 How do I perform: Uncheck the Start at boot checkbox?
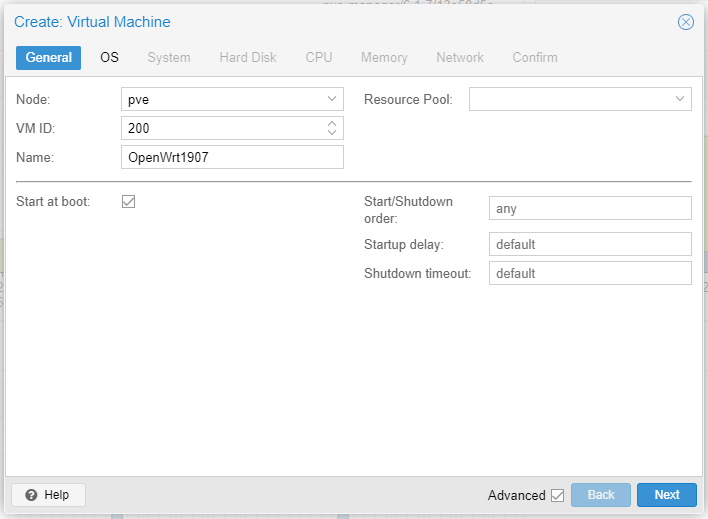tap(128, 201)
